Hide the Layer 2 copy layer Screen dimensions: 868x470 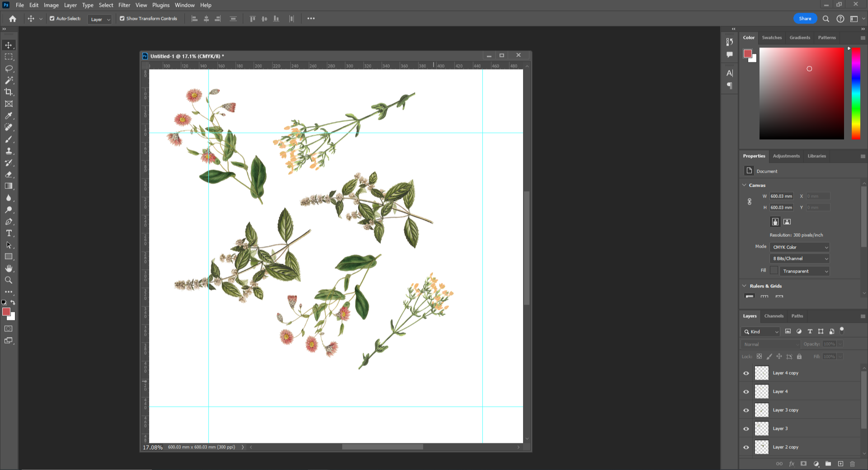pyautogui.click(x=746, y=447)
